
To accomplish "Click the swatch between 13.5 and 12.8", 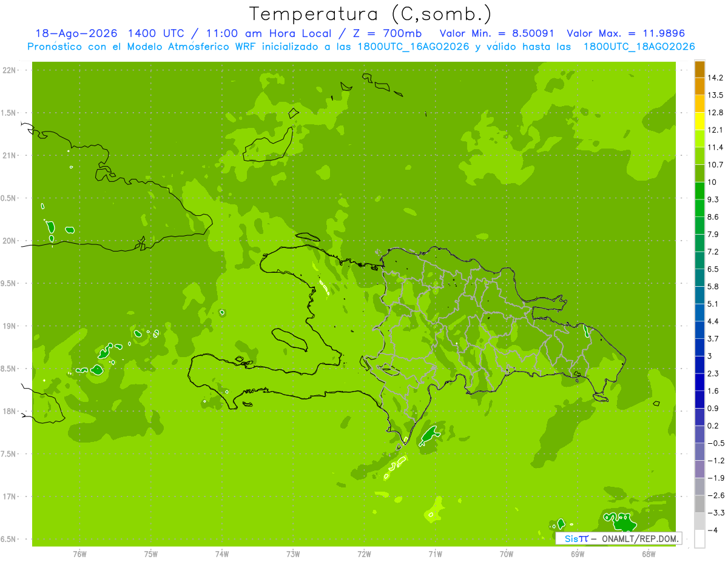I will (699, 104).
